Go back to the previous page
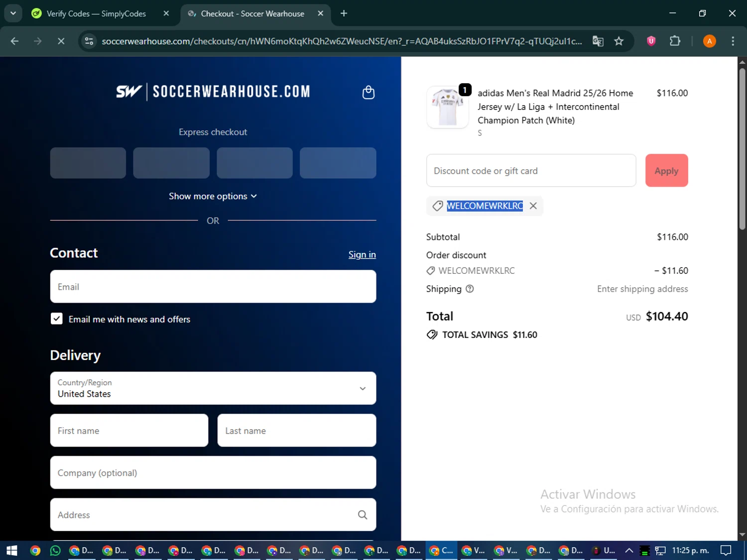 point(14,41)
